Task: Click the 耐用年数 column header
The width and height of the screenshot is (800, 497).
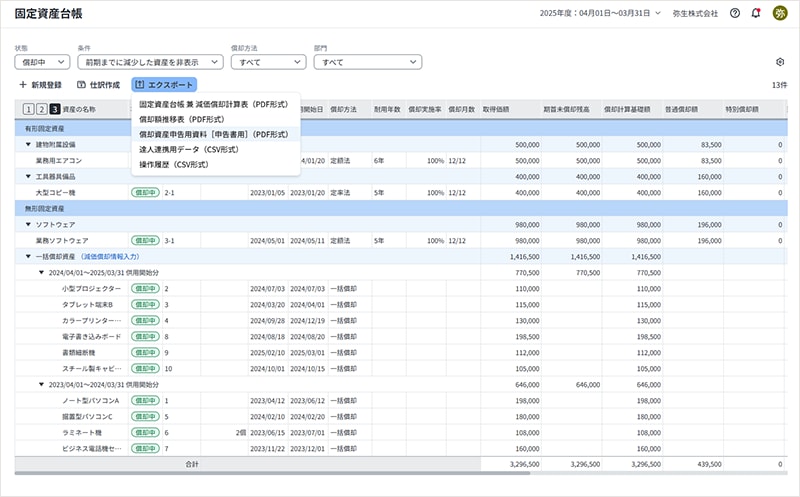Action: [387, 109]
